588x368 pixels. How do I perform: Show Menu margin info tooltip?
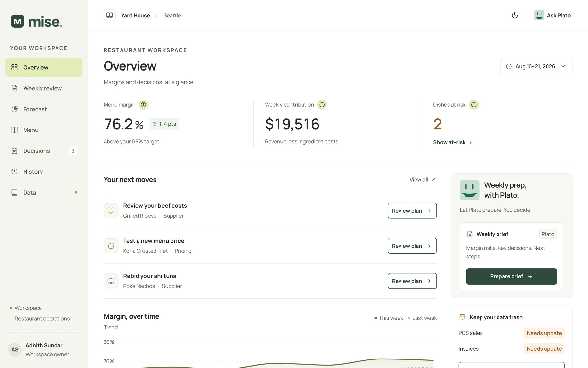pyautogui.click(x=143, y=105)
